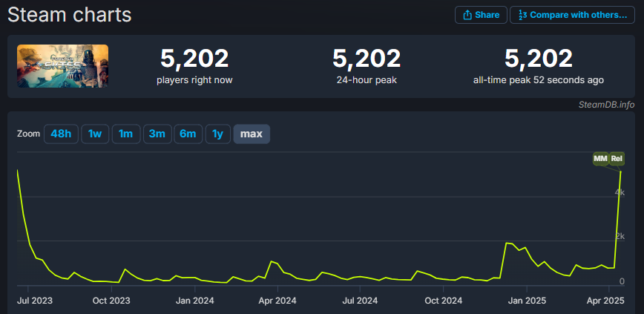This screenshot has height=314, width=644.
Task: Click the SteamDB.info credit text
Action: 606,105
